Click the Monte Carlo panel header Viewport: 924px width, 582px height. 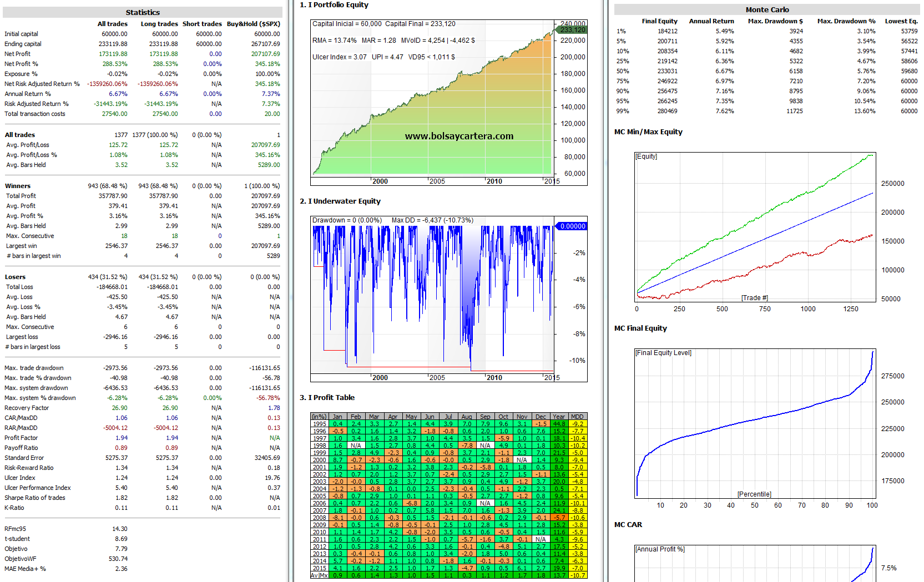(767, 9)
